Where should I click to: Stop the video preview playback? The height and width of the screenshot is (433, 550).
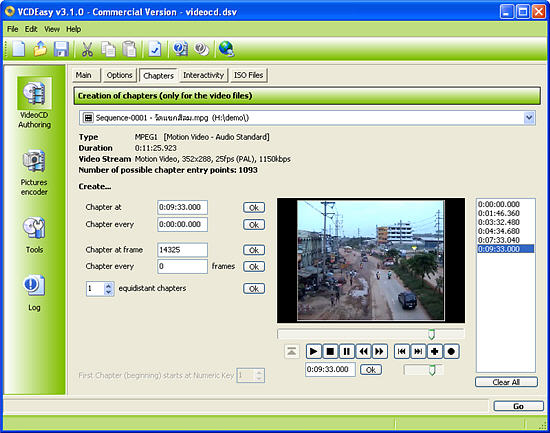click(330, 351)
